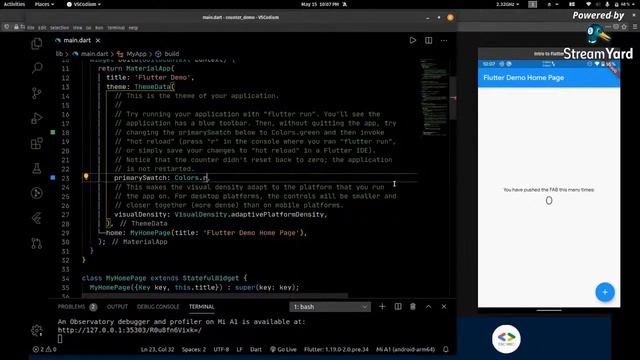Open the Run menu
Screen dimensions: 640x360
coord(99,28)
